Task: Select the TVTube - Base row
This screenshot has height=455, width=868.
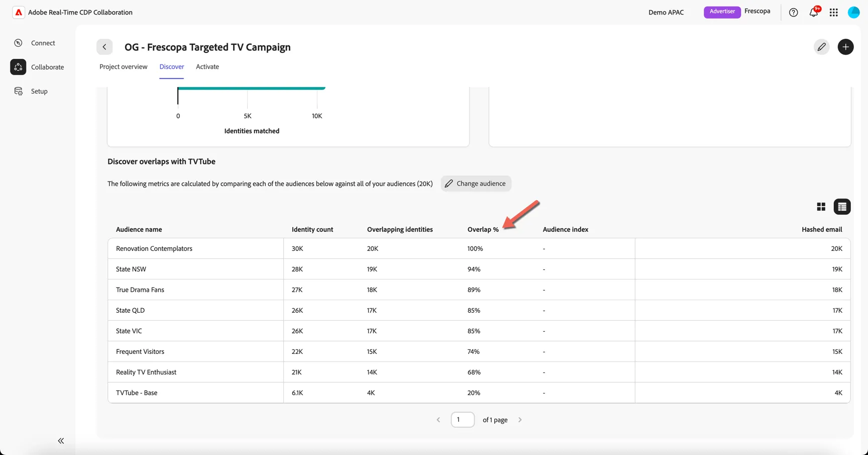Action: (x=479, y=393)
